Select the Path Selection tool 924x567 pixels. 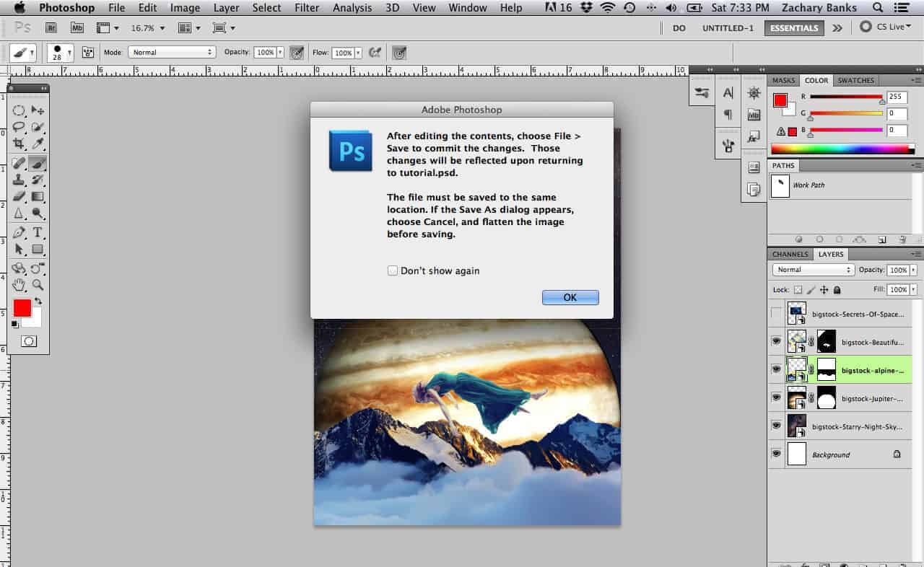(x=19, y=249)
